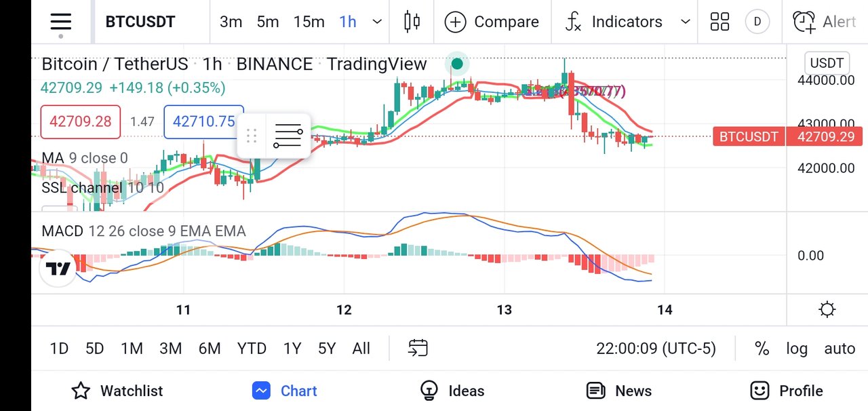The image size is (868, 411).
Task: Click the BTCUSDT symbol search field
Action: click(x=140, y=22)
